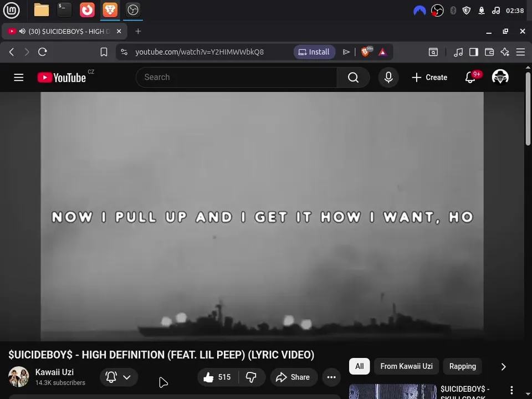This screenshot has width=532, height=399.
Task: Open the Create menu
Action: click(429, 78)
